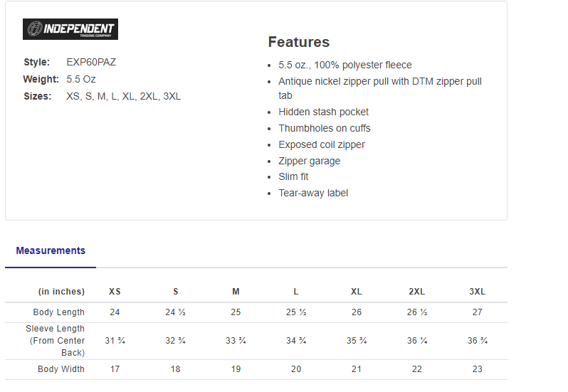Click the Weight value 5.5 Oz
Viewport: 568px width, 392px height.
80,79
